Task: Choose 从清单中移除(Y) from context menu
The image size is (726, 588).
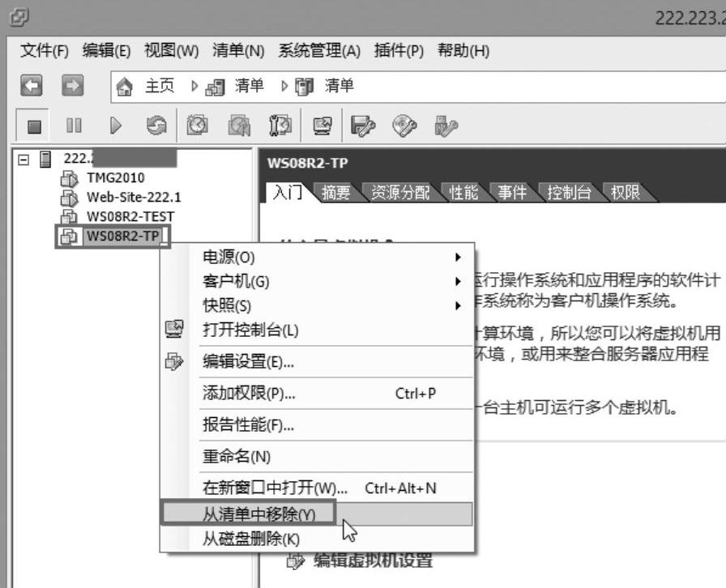Action: coord(317,514)
